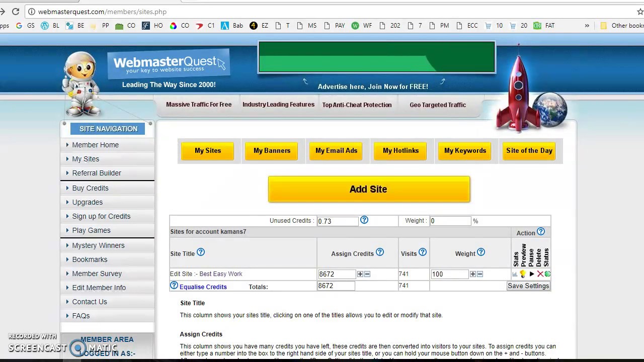Screen dimensions: 644x362
Task: Open help icon next to Assign Credits
Action: point(380,252)
